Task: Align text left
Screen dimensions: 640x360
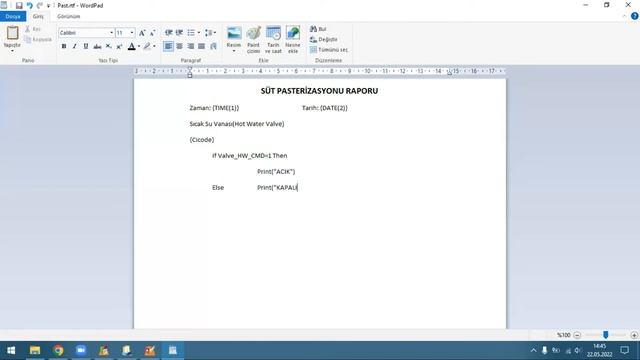Action: [168, 47]
